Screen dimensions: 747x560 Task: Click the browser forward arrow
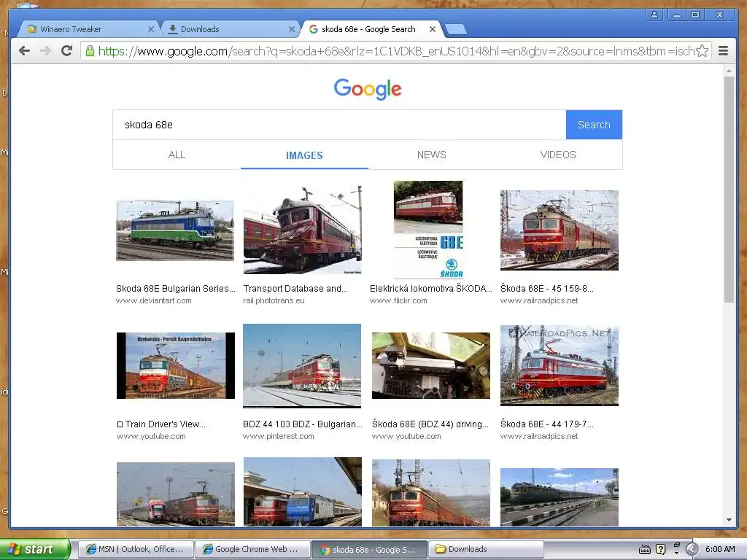(45, 51)
